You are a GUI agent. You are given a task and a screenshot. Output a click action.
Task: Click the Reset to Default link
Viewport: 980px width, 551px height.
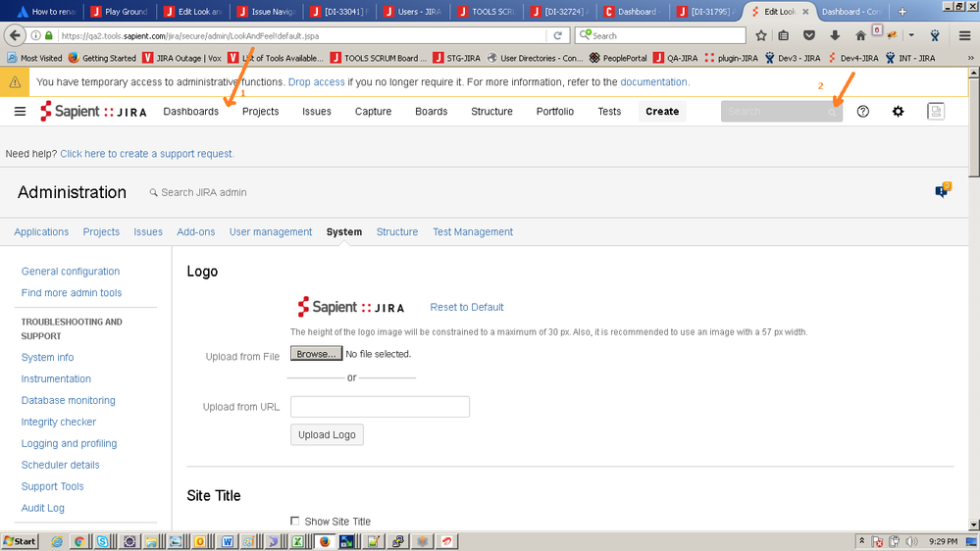point(467,307)
